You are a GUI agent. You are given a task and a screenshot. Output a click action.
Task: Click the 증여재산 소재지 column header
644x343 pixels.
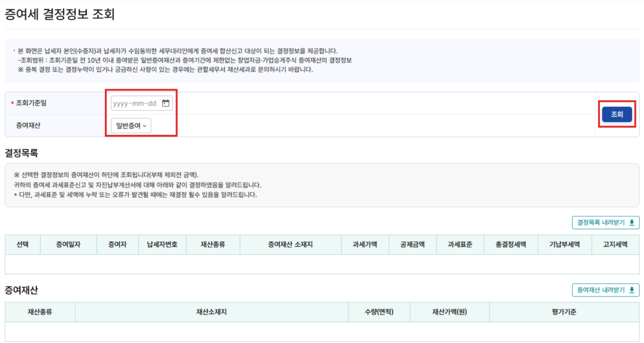tap(291, 244)
